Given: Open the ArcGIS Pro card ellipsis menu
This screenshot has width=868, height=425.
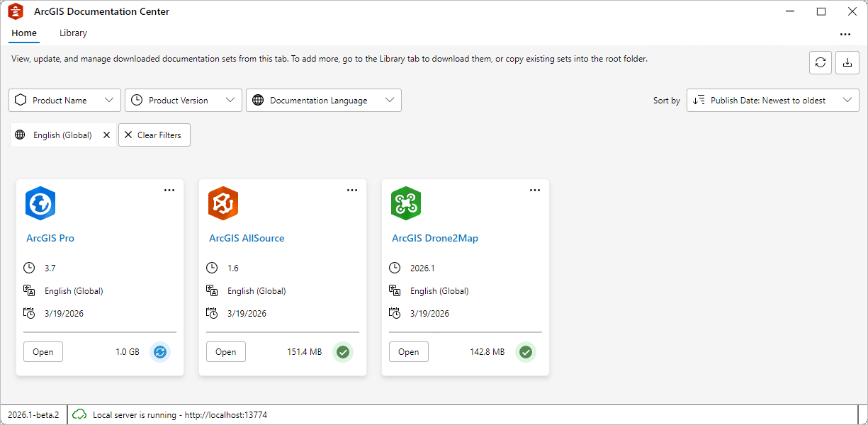Looking at the screenshot, I should tap(169, 190).
